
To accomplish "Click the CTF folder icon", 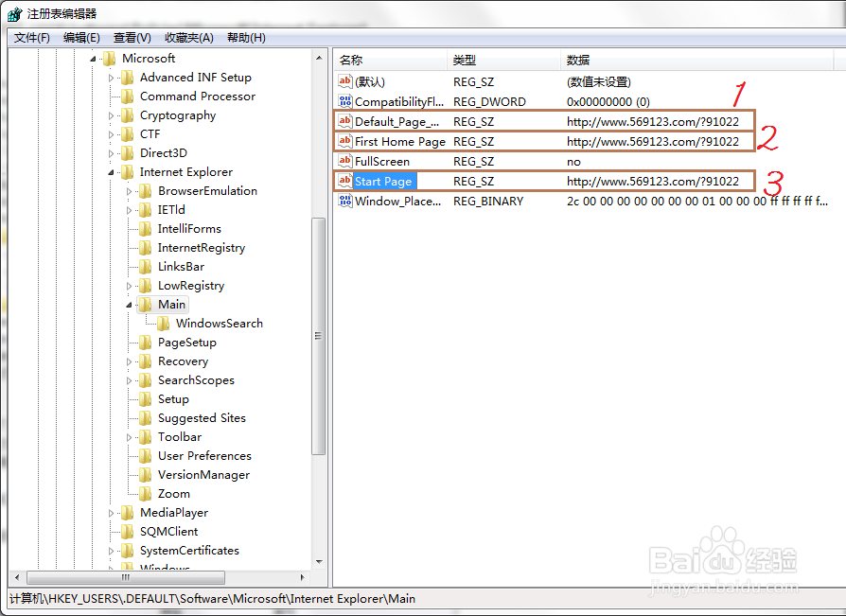I will 128,134.
